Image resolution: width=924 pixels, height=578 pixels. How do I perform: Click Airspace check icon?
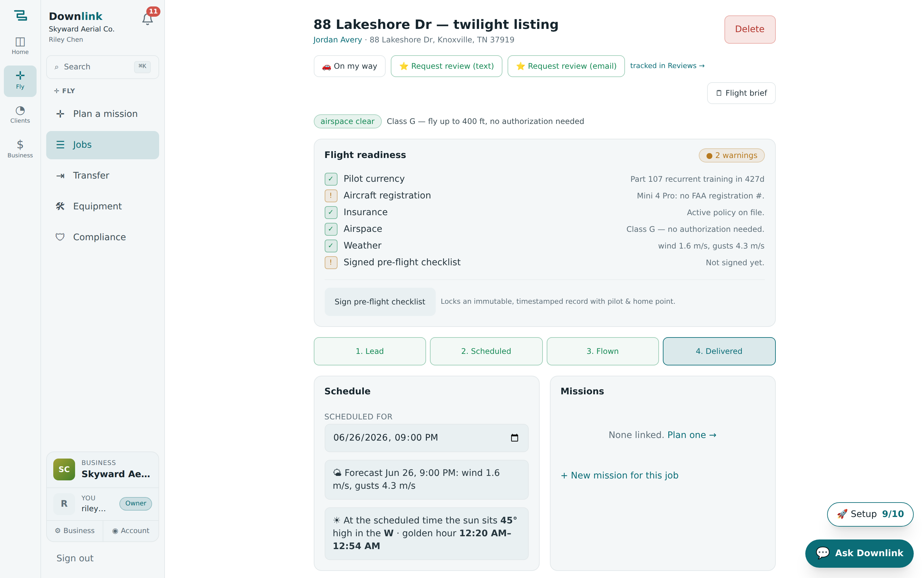(331, 229)
